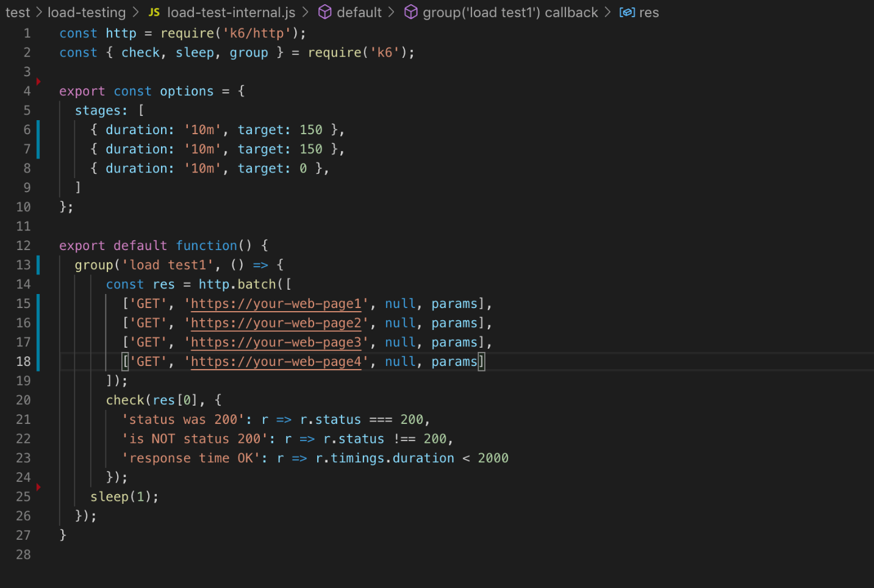The height and width of the screenshot is (588, 874).
Task: Click line number 12 in the gutter
Action: point(23,245)
